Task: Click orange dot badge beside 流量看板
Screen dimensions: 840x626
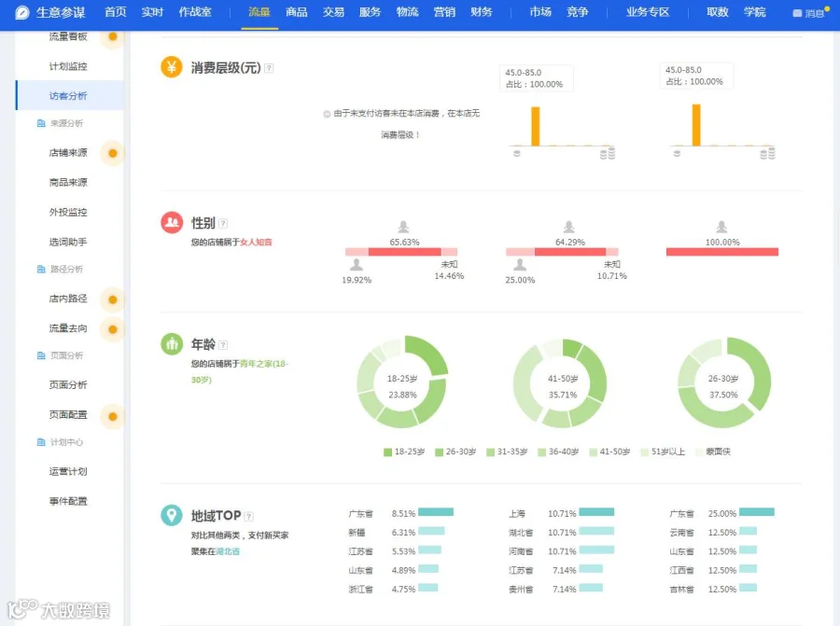Action: (113, 36)
